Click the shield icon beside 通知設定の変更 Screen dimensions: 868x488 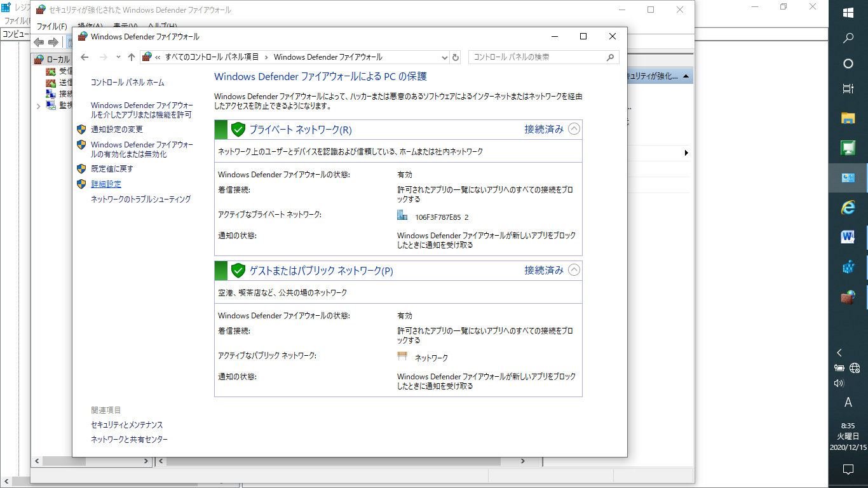pyautogui.click(x=81, y=129)
